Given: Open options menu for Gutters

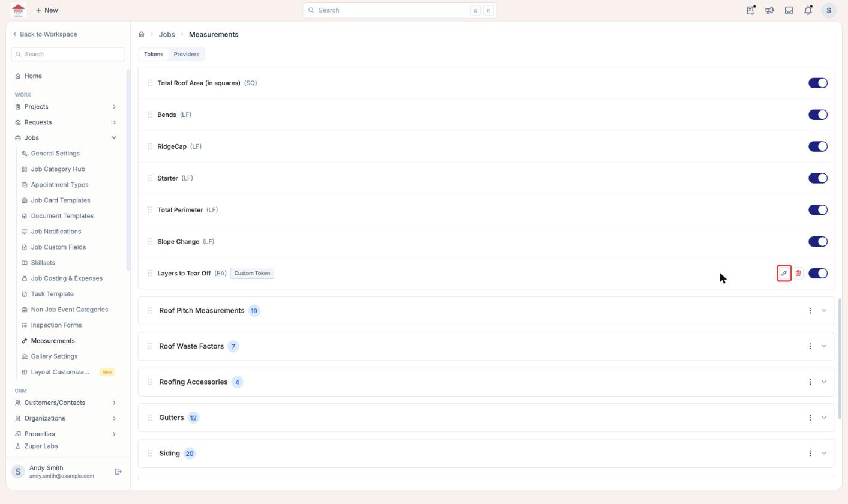Looking at the screenshot, I should pyautogui.click(x=810, y=418).
